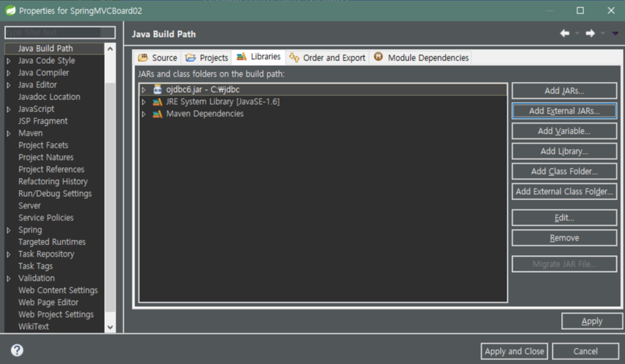The width and height of the screenshot is (625, 364).
Task: Open JSP Fragment settings
Action: coord(42,121)
